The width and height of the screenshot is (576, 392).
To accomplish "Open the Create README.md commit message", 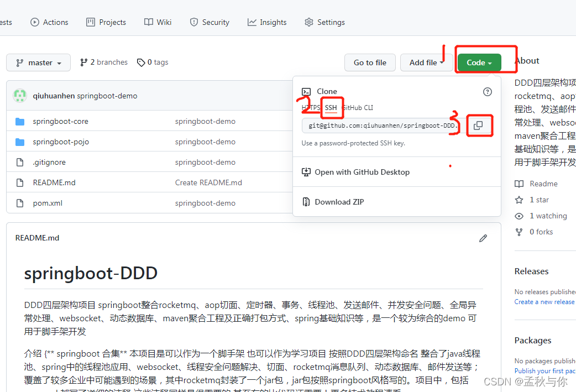I will point(208,182).
